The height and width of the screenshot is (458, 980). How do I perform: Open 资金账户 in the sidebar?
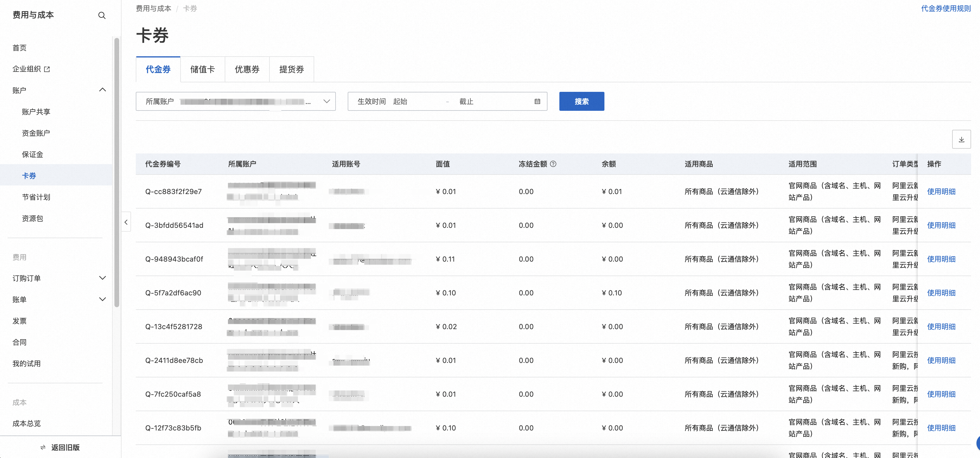coord(36,133)
